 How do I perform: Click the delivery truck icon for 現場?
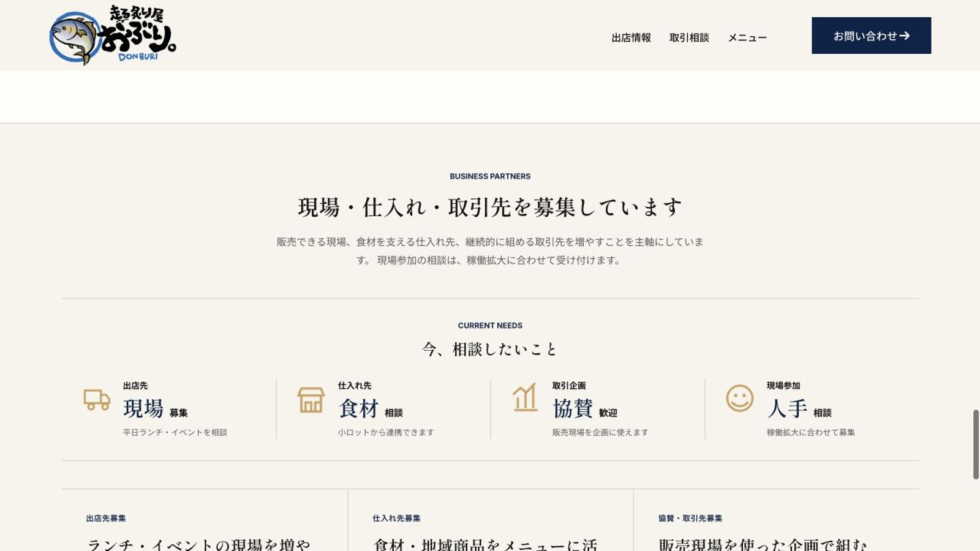tap(97, 400)
